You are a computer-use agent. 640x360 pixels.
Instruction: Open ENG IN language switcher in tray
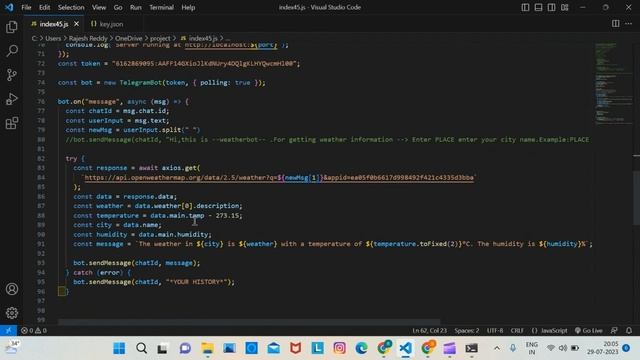pos(531,348)
